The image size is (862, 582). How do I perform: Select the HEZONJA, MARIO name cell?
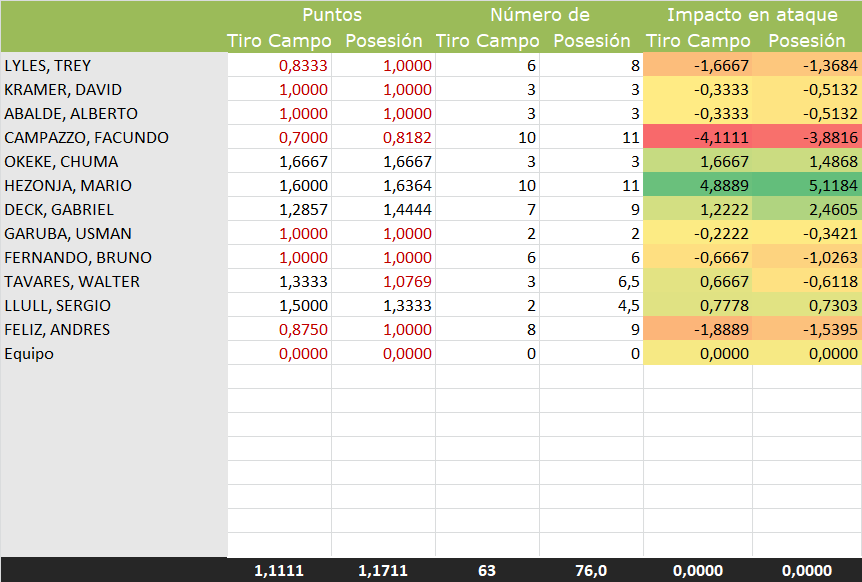(x=68, y=186)
